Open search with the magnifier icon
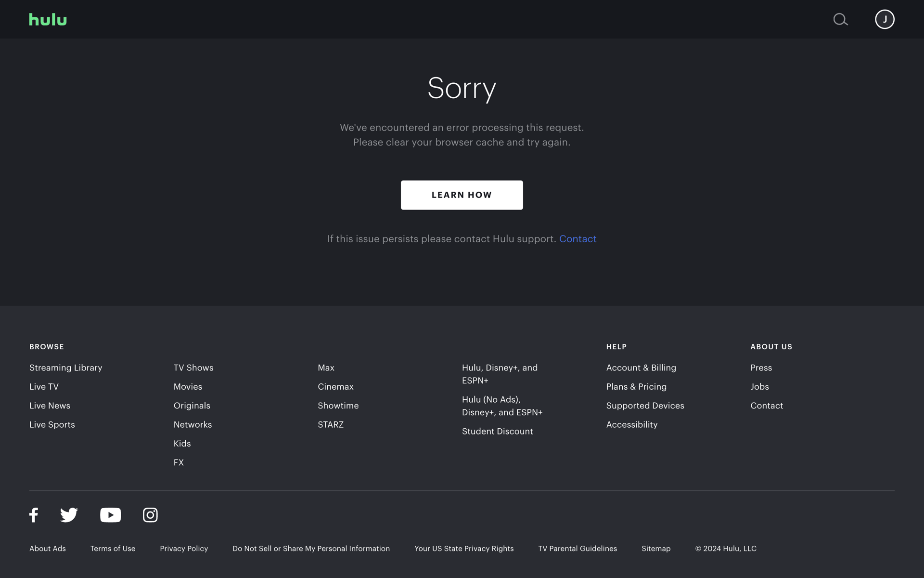Screen dimensions: 924x578 (x=840, y=19)
